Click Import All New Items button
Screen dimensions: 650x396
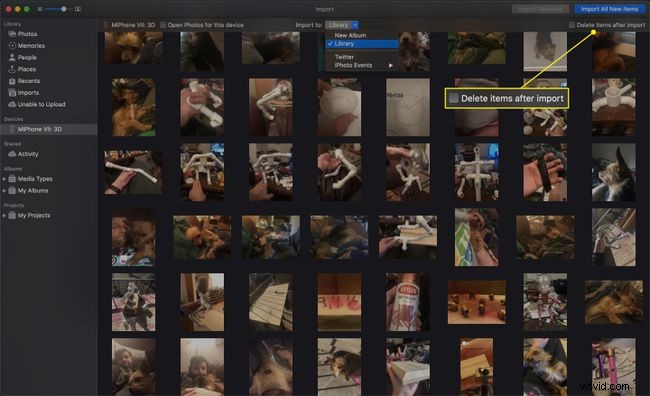click(x=609, y=9)
